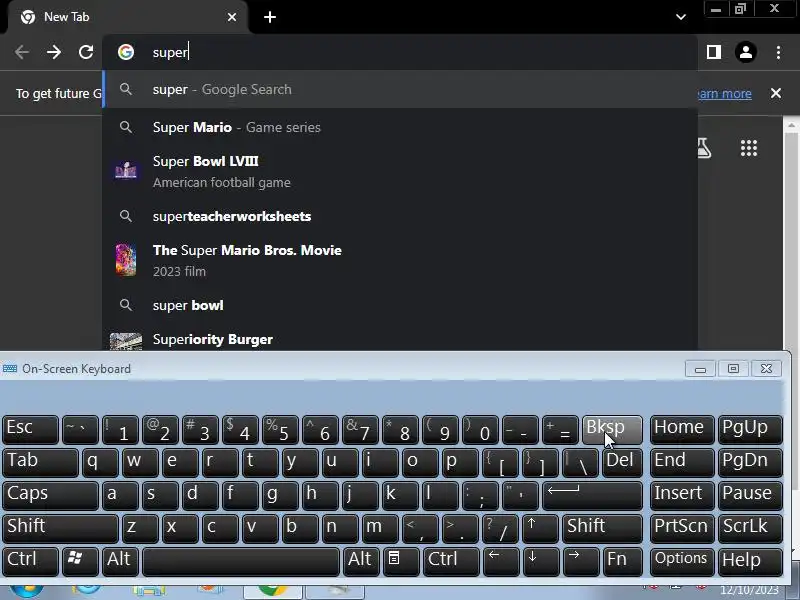The height and width of the screenshot is (600, 800).
Task: Click the taskbar clock date 12/10/2023
Action: click(749, 591)
